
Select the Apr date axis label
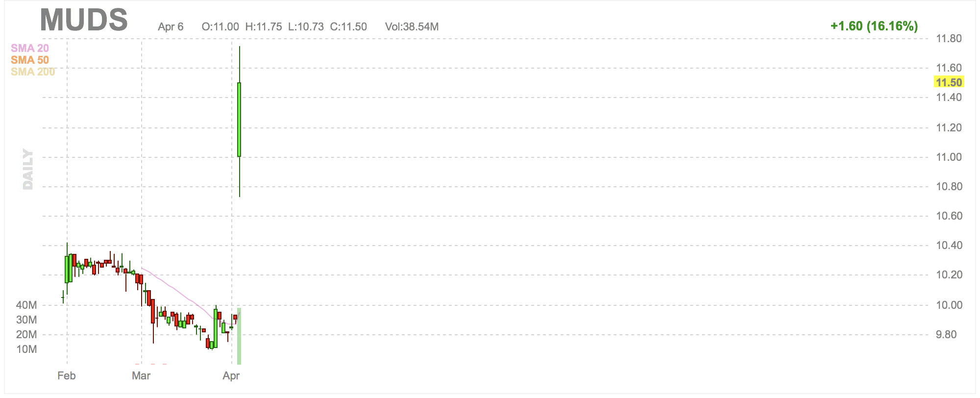(231, 376)
